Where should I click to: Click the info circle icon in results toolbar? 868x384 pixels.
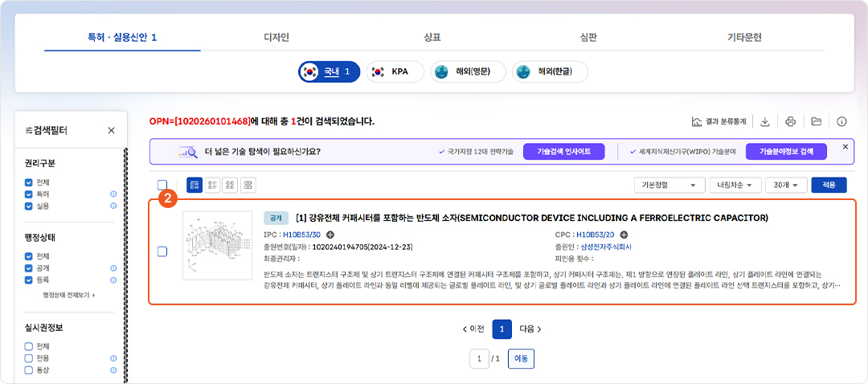click(842, 121)
